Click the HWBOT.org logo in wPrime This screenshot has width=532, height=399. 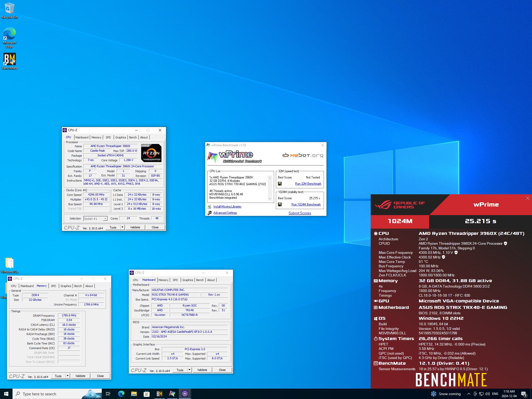[x=303, y=155]
